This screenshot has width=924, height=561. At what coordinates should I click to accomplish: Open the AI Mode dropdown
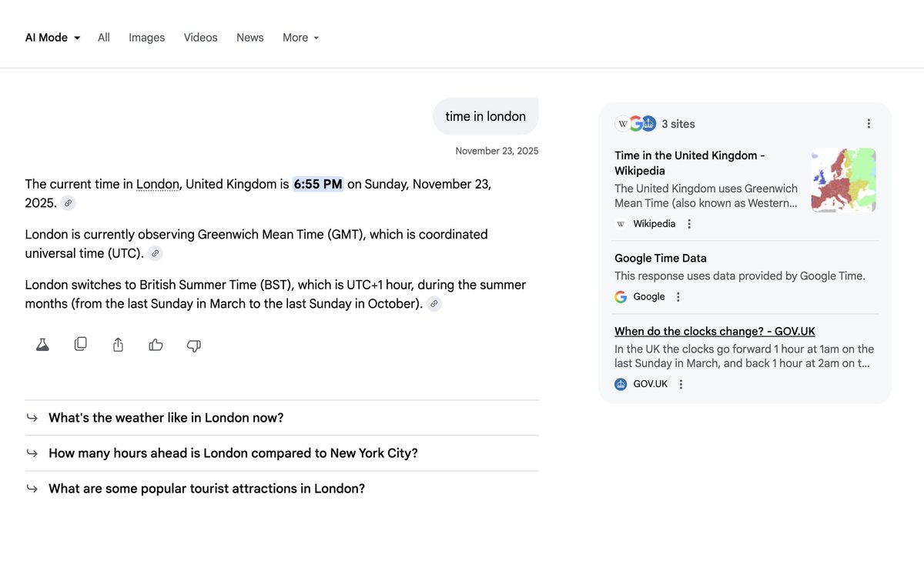pos(52,37)
